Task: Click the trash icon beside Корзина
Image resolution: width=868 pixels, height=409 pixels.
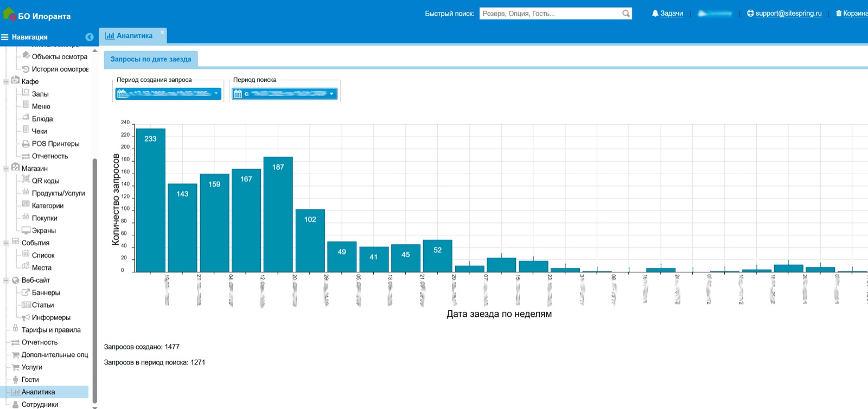Action: (839, 14)
